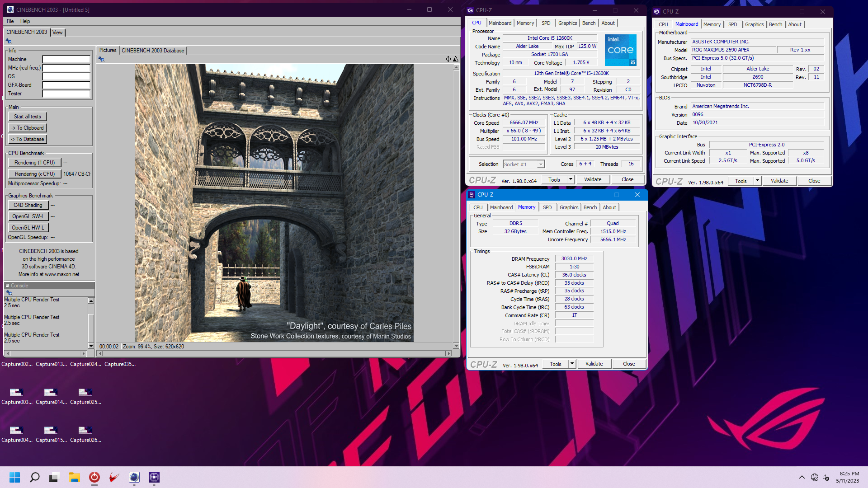
Task: Open the red swoosh taskbar app
Action: 114,477
